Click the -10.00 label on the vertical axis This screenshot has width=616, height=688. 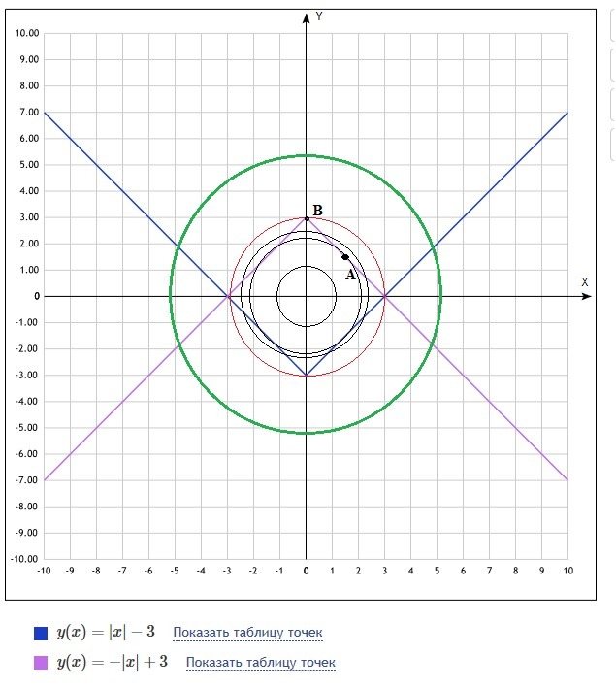[25, 559]
